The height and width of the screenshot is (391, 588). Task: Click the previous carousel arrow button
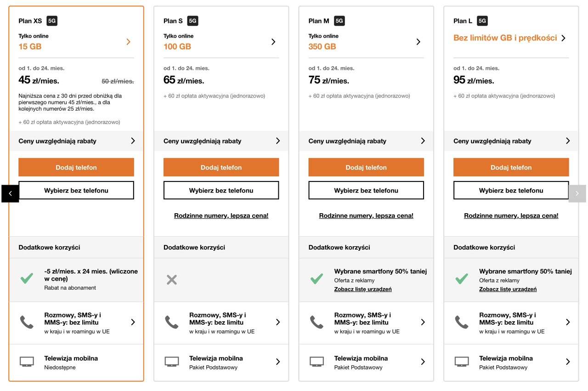(10, 193)
